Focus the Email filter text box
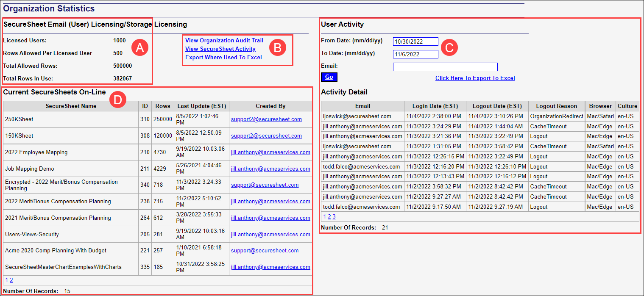The image size is (644, 296). pyautogui.click(x=445, y=67)
